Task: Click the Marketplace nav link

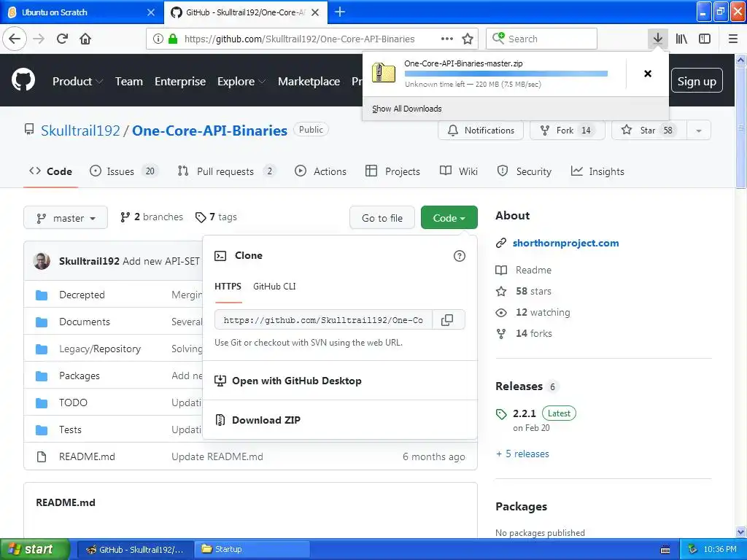Action: (309, 82)
